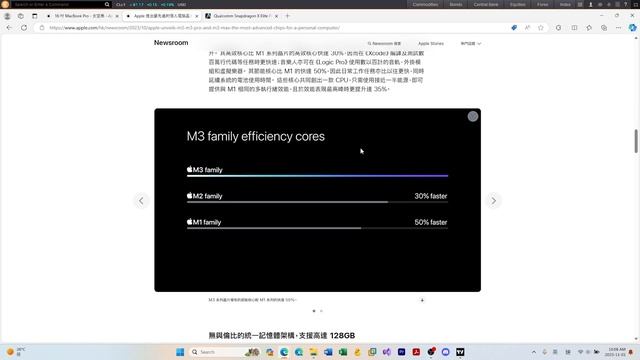Open the Apple Stories link

coord(431,44)
